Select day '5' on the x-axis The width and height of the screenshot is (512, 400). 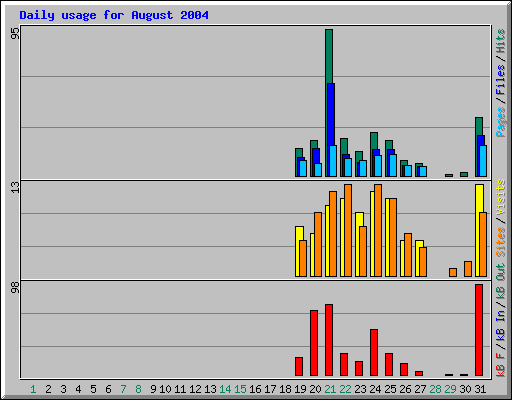[x=93, y=389]
